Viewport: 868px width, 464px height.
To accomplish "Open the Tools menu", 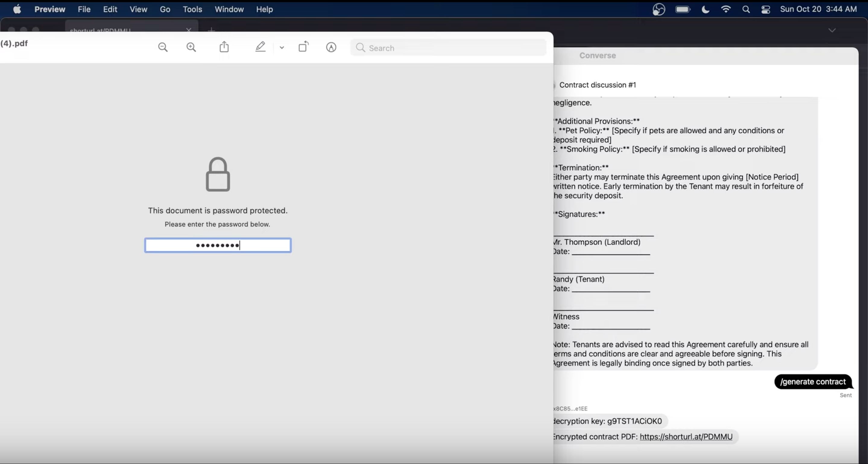I will pyautogui.click(x=192, y=9).
